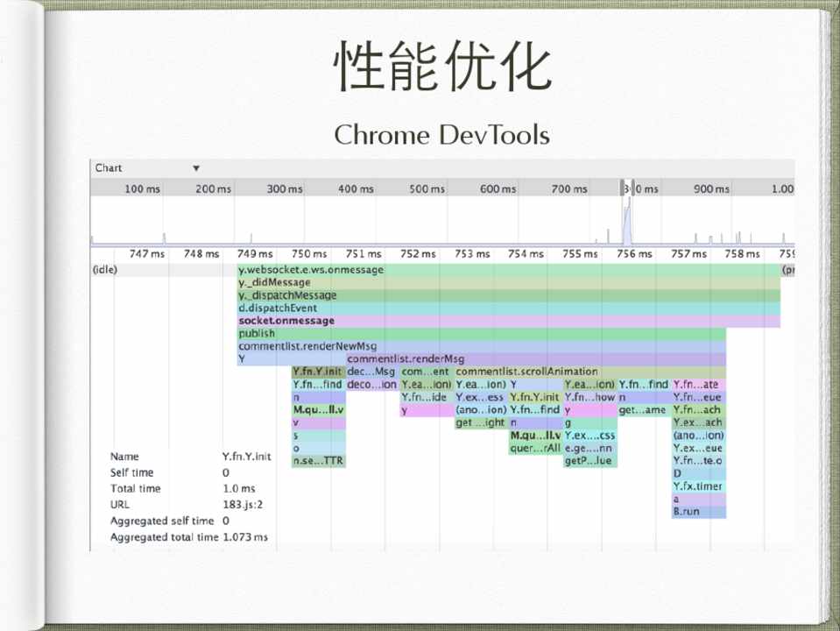Click the overview window handle near 800 ms
The height and width of the screenshot is (631, 840).
pyautogui.click(x=625, y=188)
